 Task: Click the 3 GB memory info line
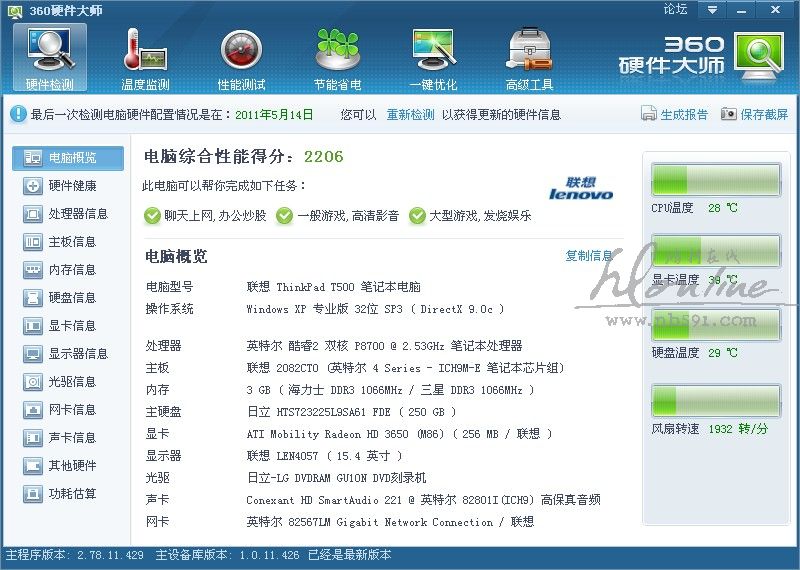[x=390, y=390]
